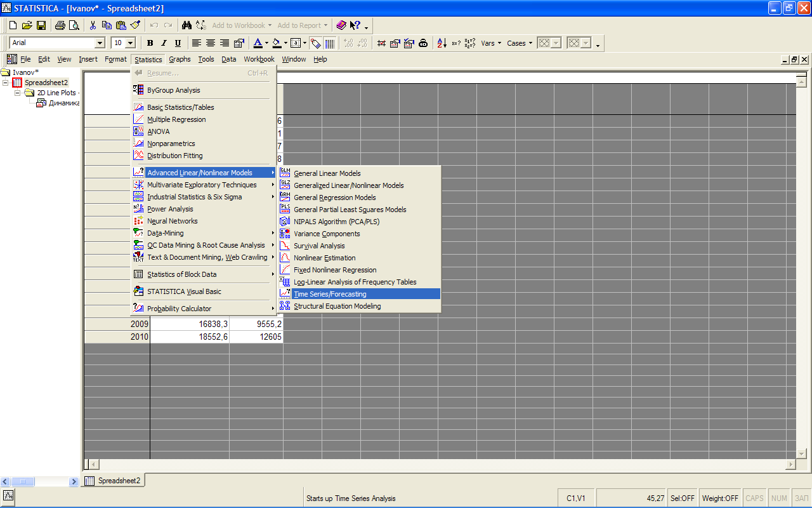812x508 pixels.
Task: Align cell text to the left
Action: point(197,43)
